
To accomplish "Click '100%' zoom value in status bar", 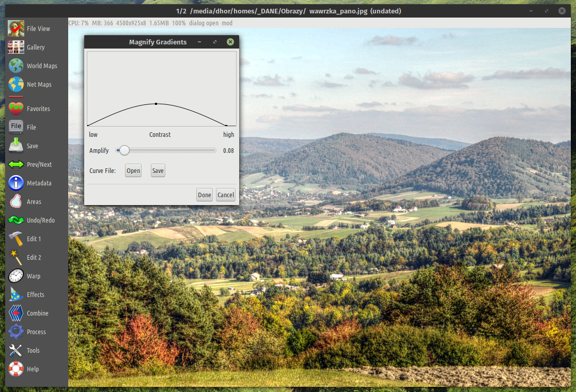I will (179, 23).
